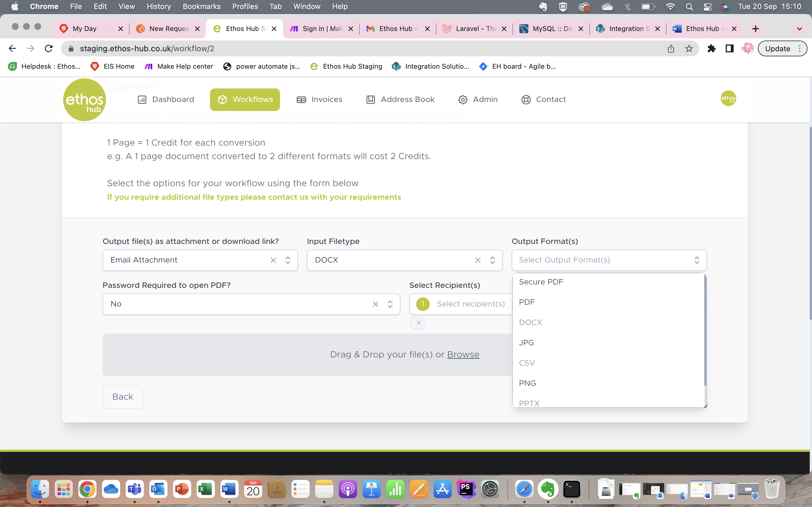812x507 pixels.
Task: Click the Browse link to upload files
Action: (463, 354)
